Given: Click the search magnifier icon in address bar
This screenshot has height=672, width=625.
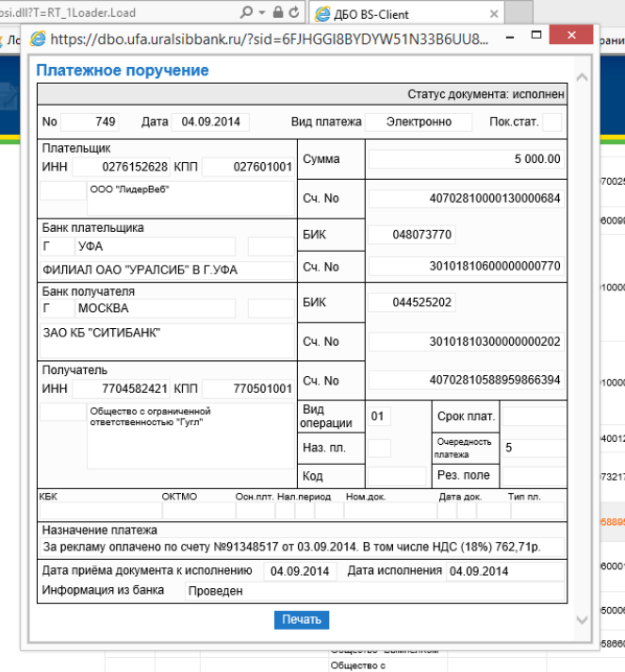Looking at the screenshot, I should [x=246, y=12].
